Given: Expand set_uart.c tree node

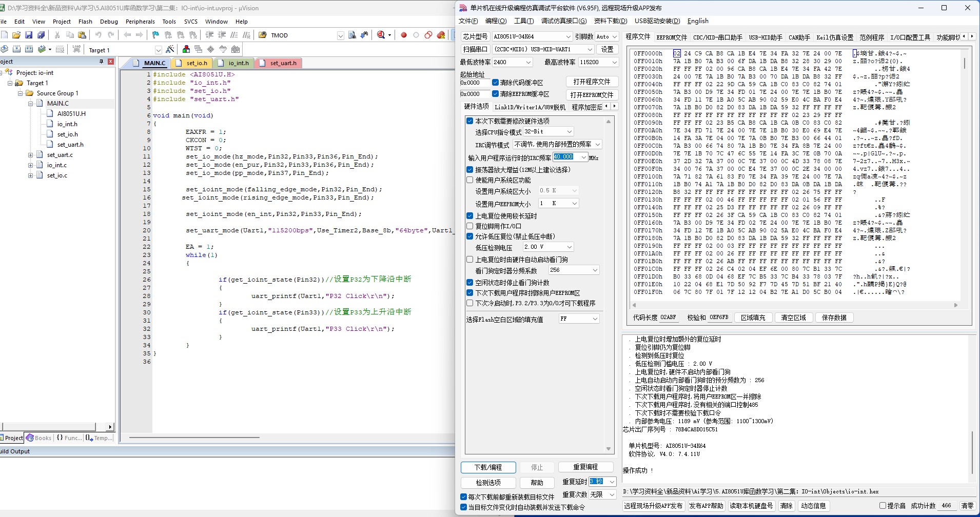Looking at the screenshot, I should (x=31, y=155).
